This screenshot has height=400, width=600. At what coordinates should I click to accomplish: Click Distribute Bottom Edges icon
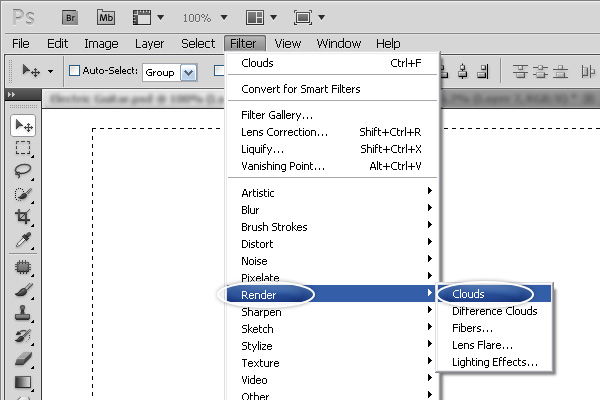(560, 72)
